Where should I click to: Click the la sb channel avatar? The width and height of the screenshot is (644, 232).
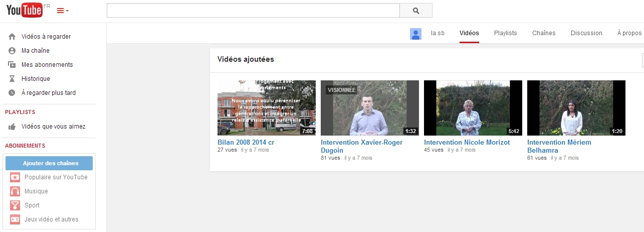415,34
